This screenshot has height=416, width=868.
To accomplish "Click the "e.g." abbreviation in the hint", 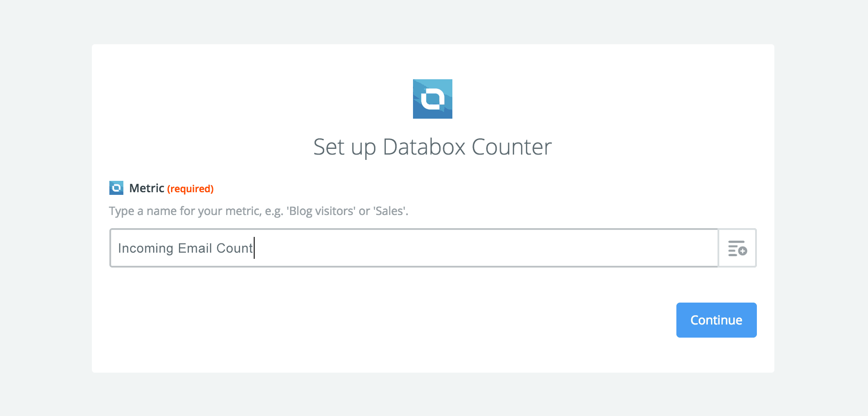I will point(274,211).
